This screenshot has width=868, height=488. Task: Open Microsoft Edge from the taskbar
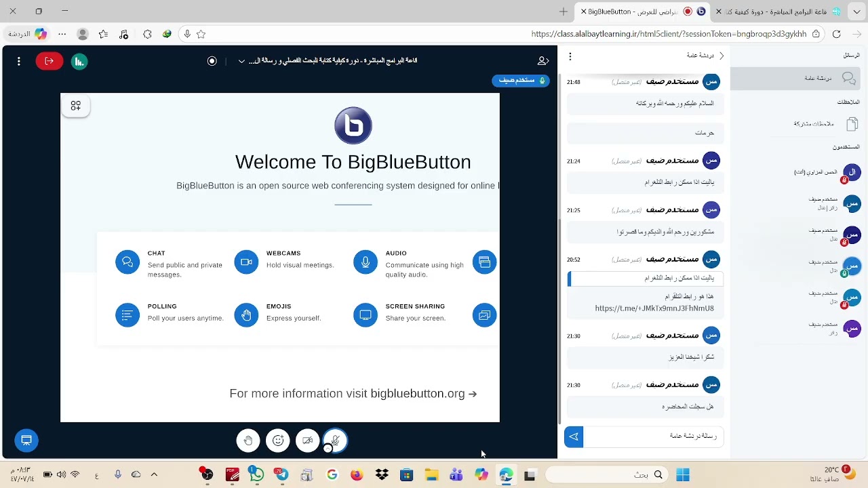coord(506,475)
